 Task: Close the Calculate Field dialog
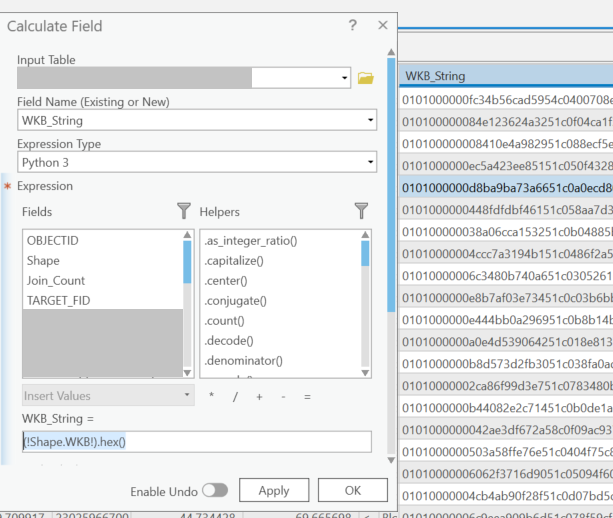382,26
